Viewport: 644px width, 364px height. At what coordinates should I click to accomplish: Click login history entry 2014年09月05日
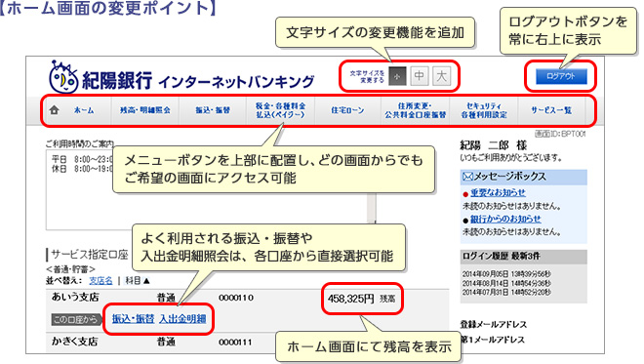506,274
